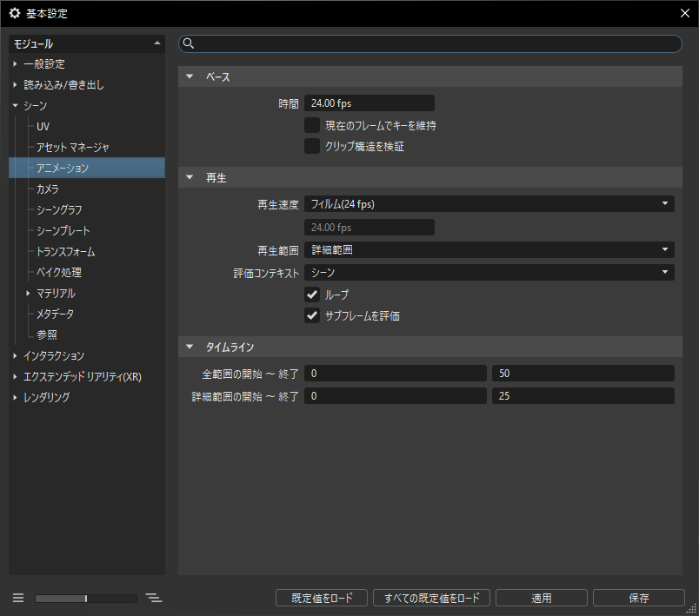Select カメラ in the module tree
The height and width of the screenshot is (616, 699).
[47, 189]
